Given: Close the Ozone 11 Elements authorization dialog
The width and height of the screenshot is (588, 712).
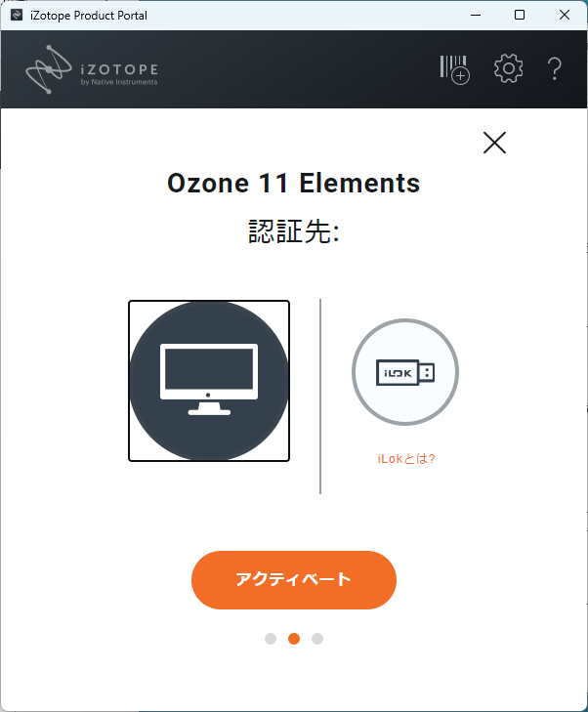Looking at the screenshot, I should 494,143.
